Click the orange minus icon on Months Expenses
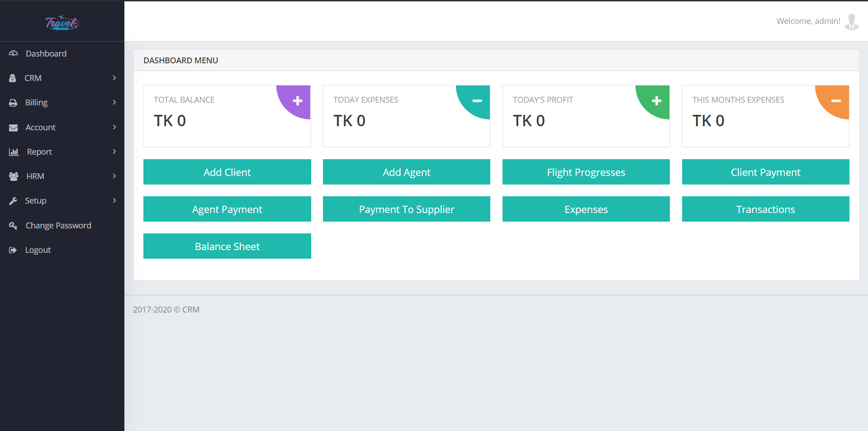Viewport: 868px width, 431px height. coord(836,101)
